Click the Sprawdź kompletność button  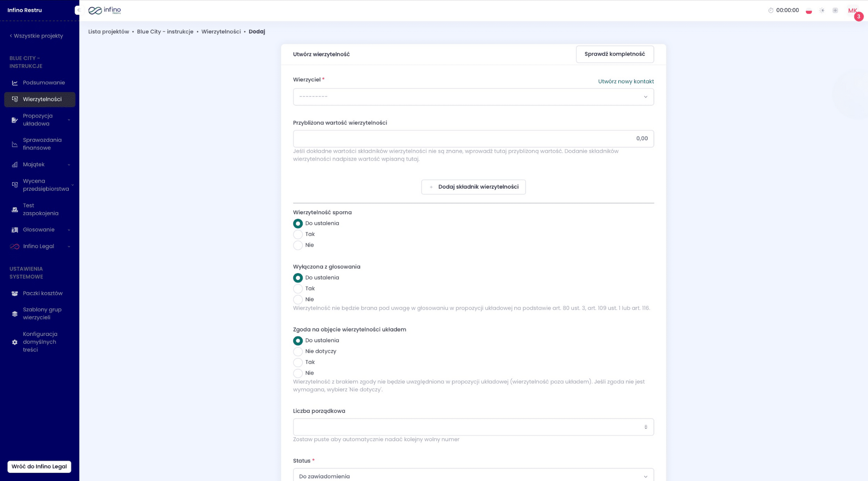pos(615,54)
